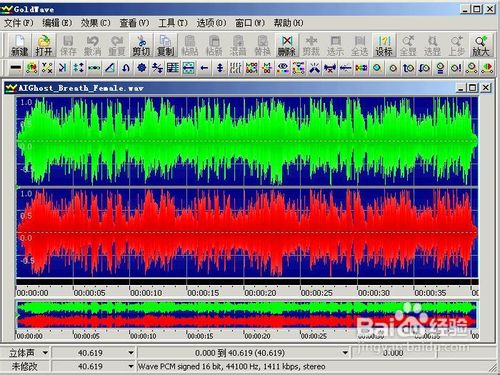500x375 pixels.
Task: Click the green left channel waveform
Action: [247, 141]
